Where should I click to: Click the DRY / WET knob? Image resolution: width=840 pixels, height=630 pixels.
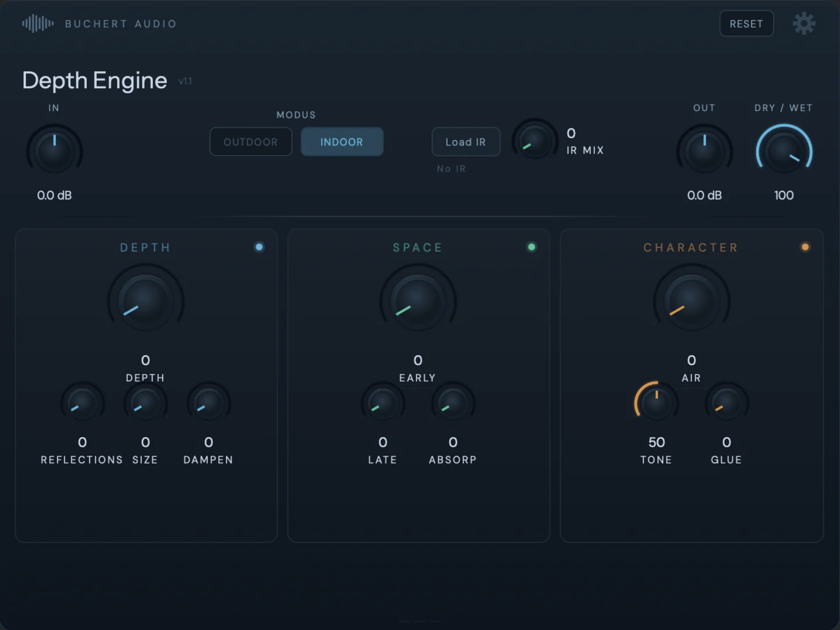point(784,151)
